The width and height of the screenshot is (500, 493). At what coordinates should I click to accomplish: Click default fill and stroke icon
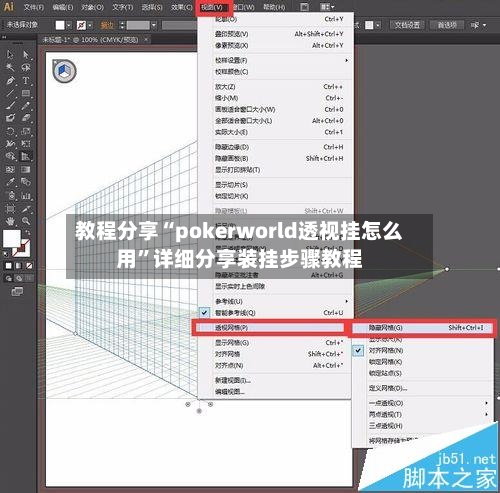(6, 254)
